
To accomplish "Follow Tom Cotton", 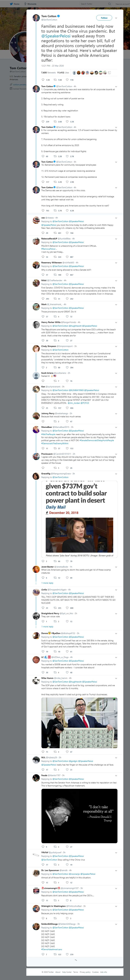I will 104,18.
